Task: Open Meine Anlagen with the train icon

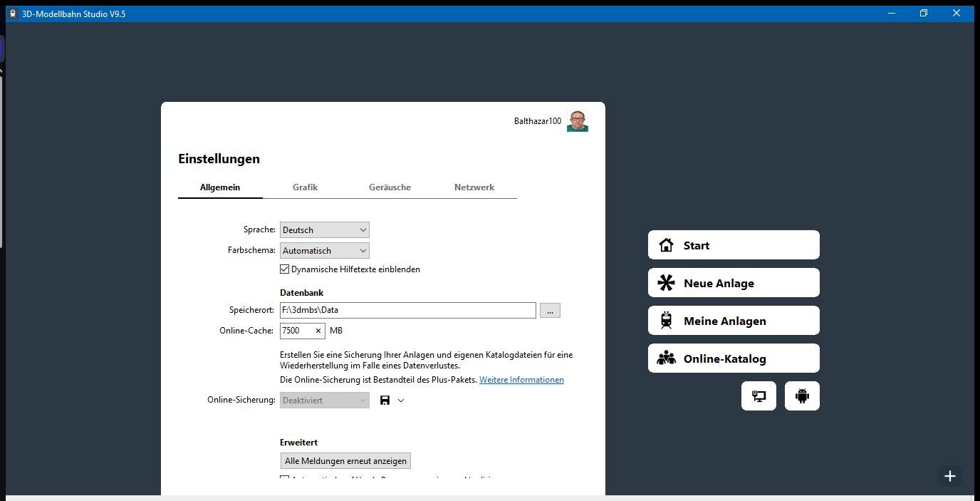Action: tap(667, 321)
